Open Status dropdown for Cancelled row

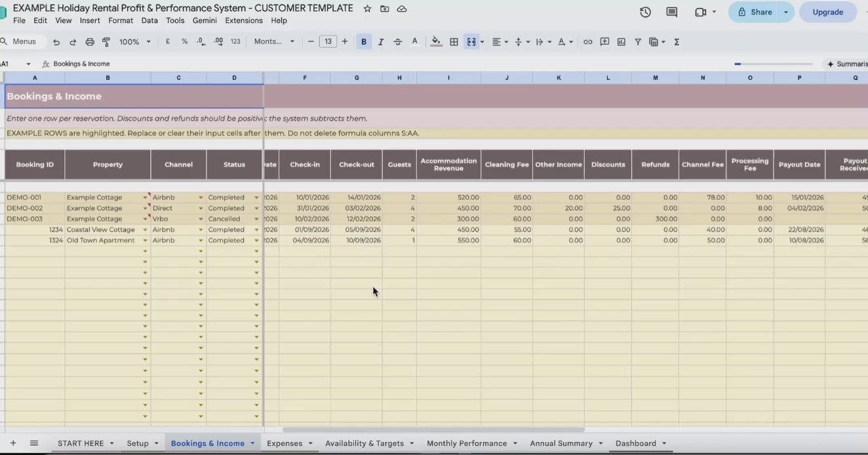[256, 219]
